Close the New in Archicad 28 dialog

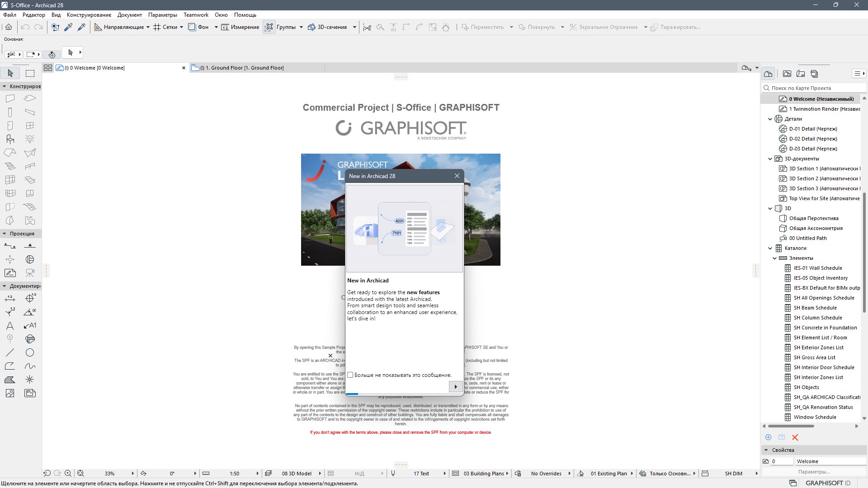pyautogui.click(x=457, y=176)
